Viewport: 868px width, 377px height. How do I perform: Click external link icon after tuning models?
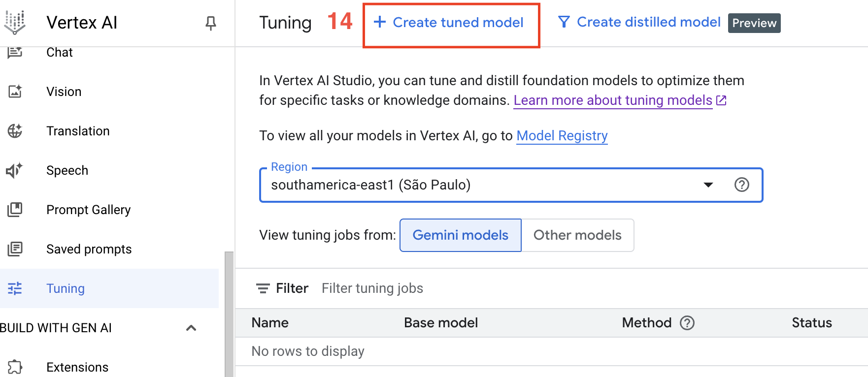click(x=721, y=100)
